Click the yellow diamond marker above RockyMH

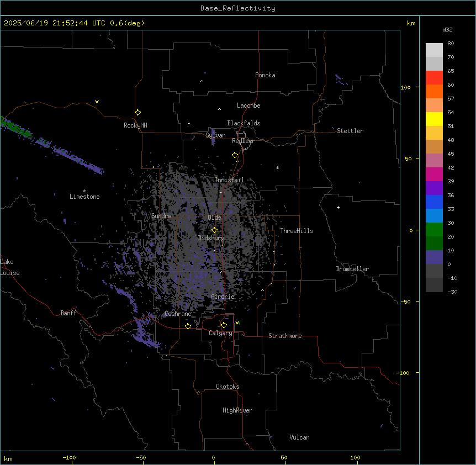pos(138,112)
